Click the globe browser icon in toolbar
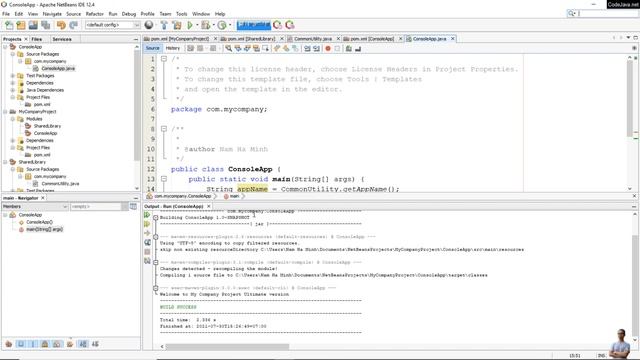The width and height of the screenshot is (640, 360). 149,25
